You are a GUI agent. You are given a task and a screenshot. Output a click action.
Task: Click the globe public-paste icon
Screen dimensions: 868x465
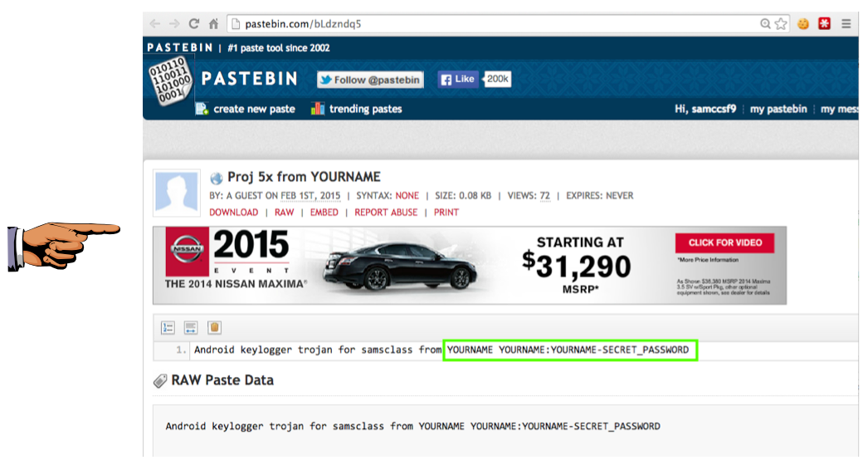point(216,178)
